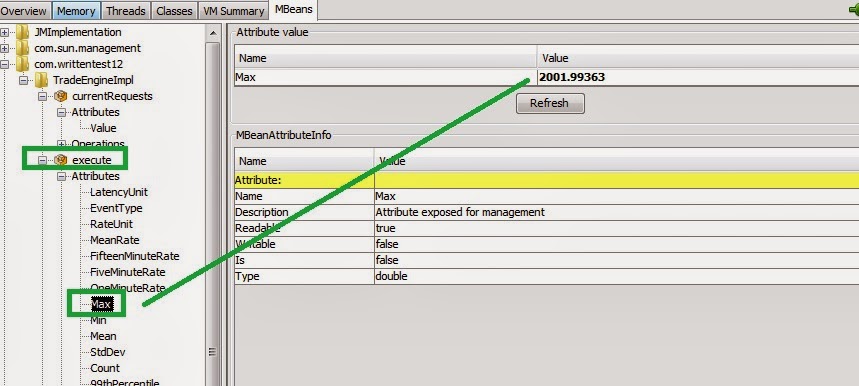The width and height of the screenshot is (859, 386).
Task: Collapse the execute MBean node
Action: click(x=42, y=160)
